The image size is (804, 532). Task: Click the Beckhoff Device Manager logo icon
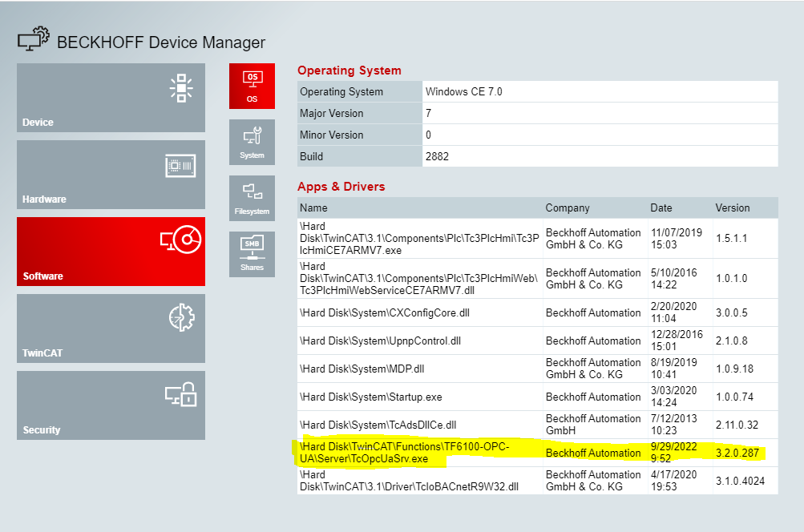[34, 39]
